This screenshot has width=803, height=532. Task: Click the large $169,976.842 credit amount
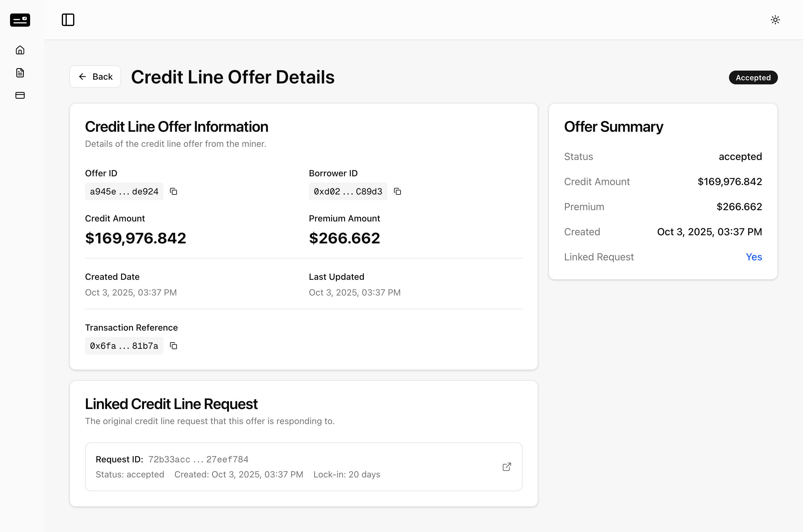pyautogui.click(x=136, y=238)
